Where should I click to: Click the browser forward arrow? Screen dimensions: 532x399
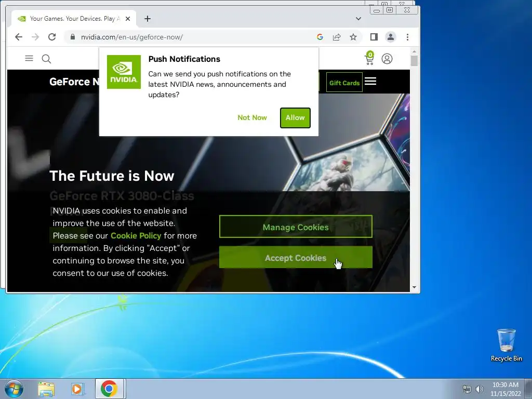[x=35, y=37]
